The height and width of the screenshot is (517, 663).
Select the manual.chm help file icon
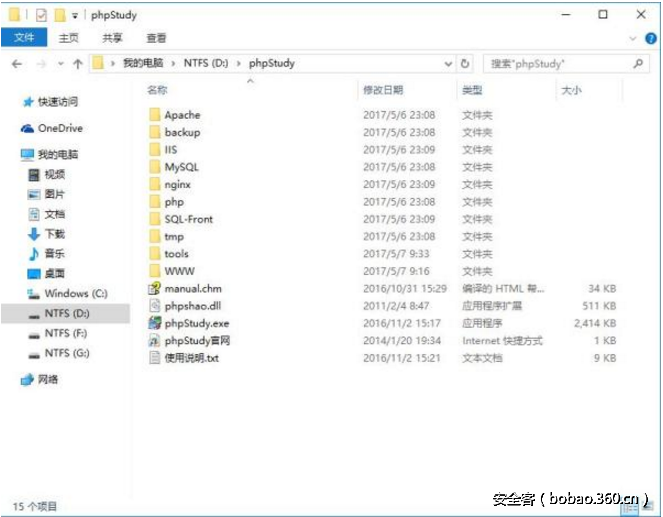coord(154,288)
